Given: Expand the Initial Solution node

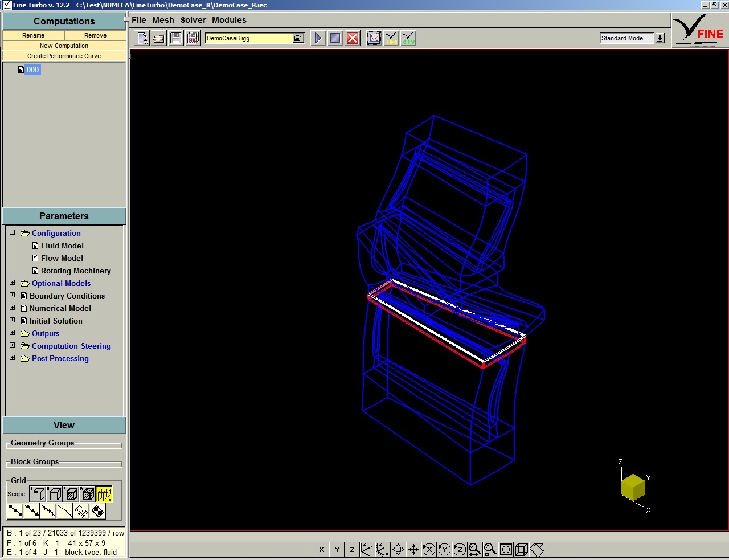Looking at the screenshot, I should 12,320.
